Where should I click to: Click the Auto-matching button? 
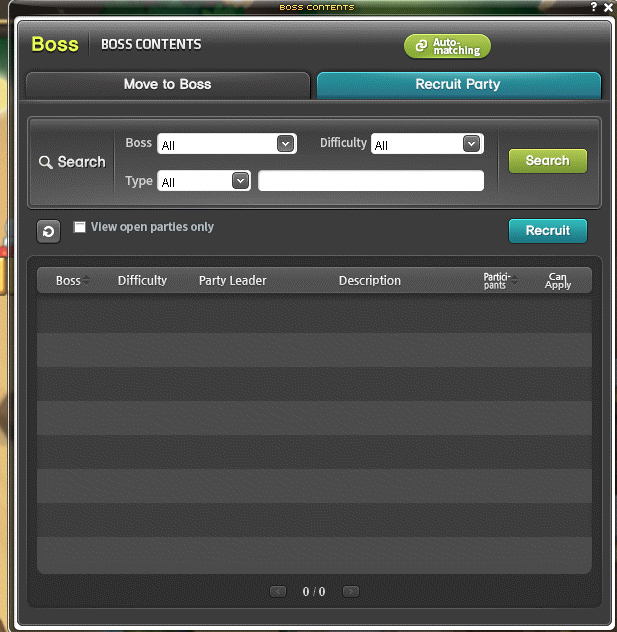[x=447, y=46]
